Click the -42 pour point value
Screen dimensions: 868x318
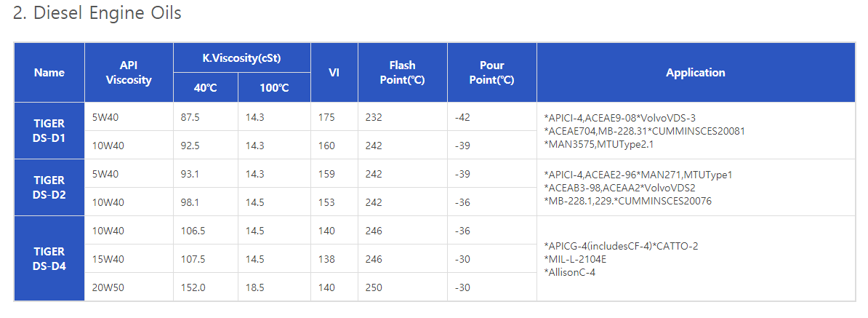pyautogui.click(x=462, y=117)
